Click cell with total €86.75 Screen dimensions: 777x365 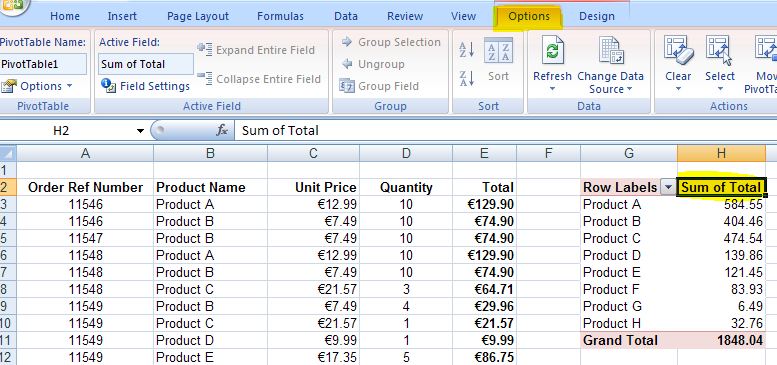[484, 358]
